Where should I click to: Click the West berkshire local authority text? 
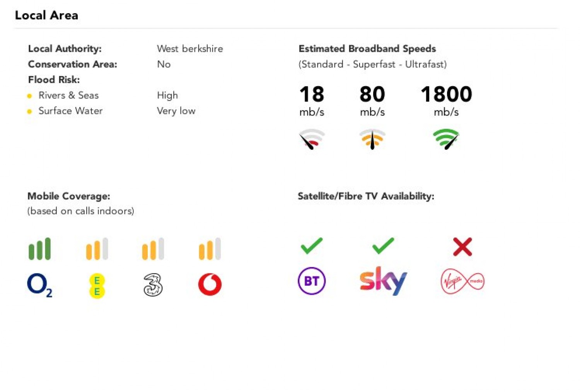point(190,49)
